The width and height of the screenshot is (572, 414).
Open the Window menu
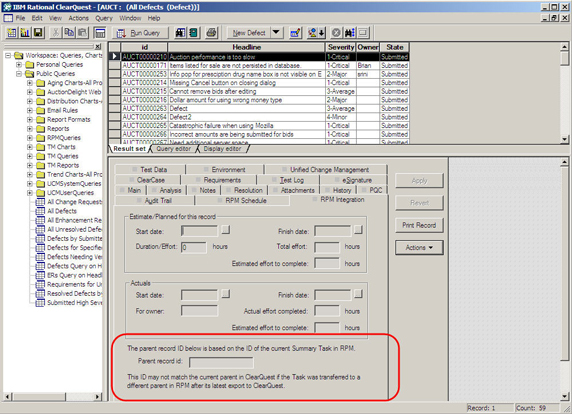coord(130,18)
